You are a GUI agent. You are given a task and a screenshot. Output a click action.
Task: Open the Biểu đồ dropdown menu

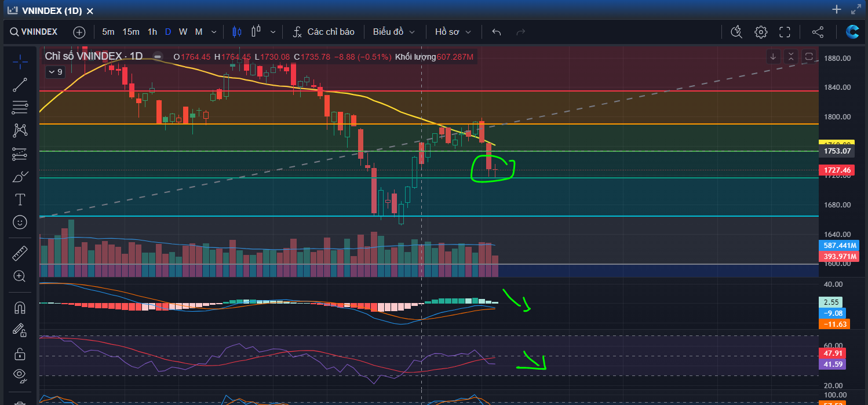point(394,32)
